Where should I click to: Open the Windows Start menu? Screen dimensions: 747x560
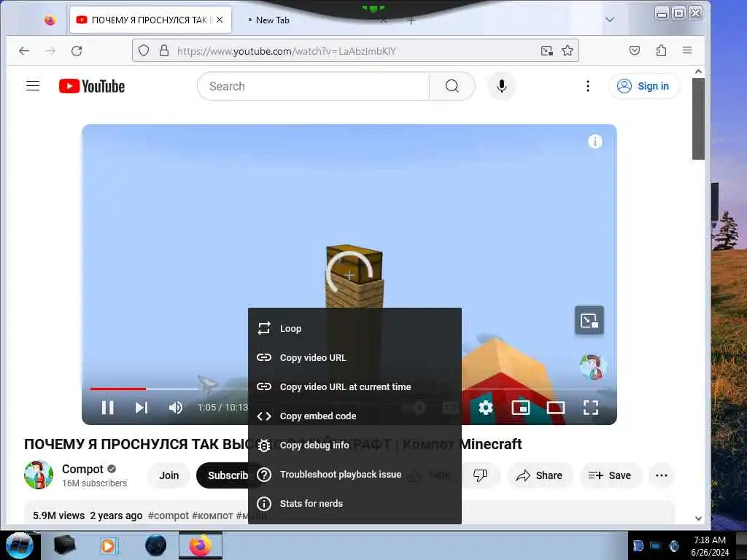coord(19,545)
